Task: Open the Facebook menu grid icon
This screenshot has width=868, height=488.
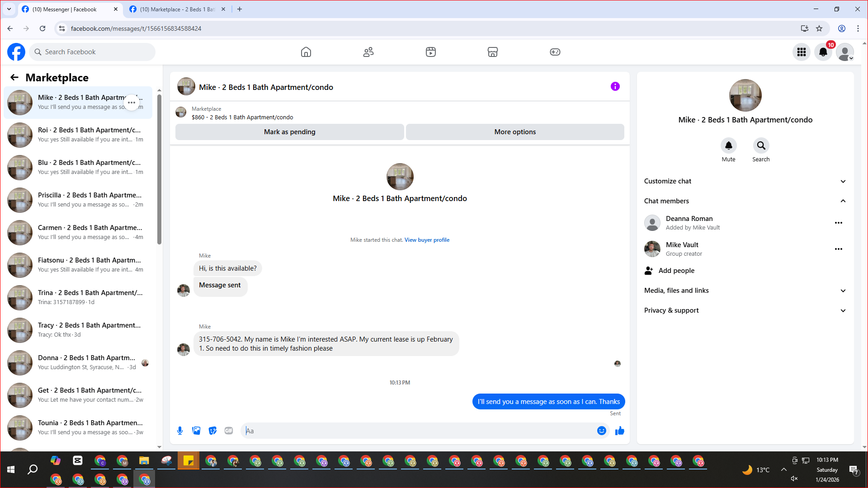Action: 802,52
